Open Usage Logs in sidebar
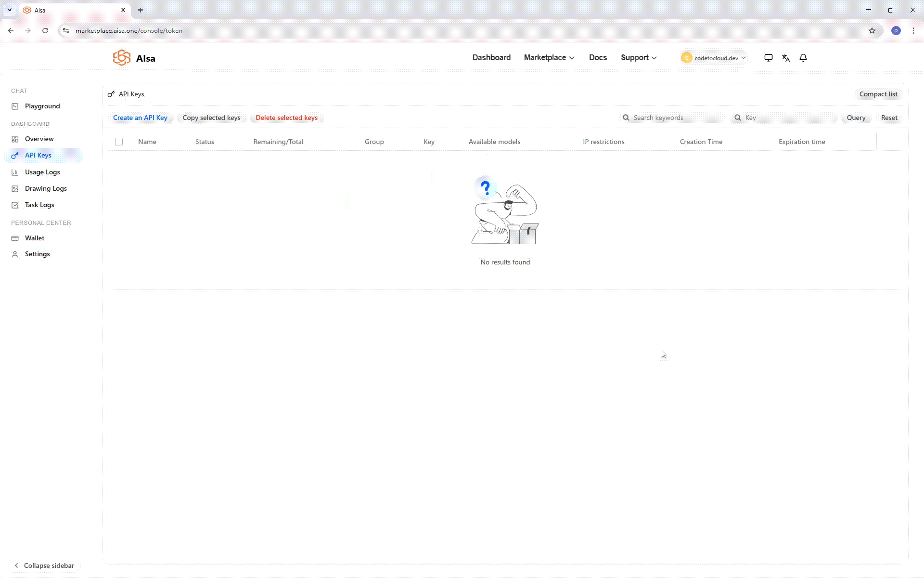Viewport: 924px width, 578px height. pyautogui.click(x=42, y=172)
